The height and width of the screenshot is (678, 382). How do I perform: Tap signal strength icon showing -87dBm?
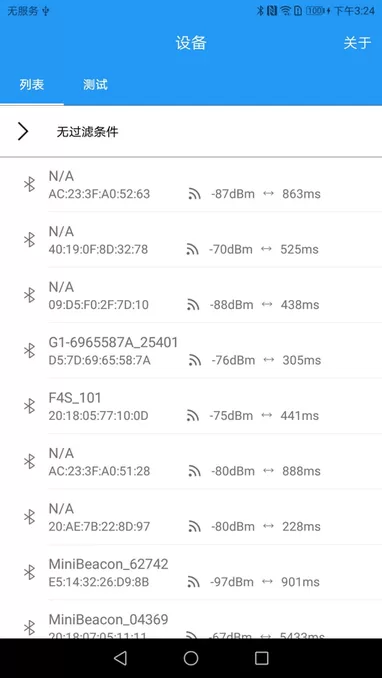point(195,194)
